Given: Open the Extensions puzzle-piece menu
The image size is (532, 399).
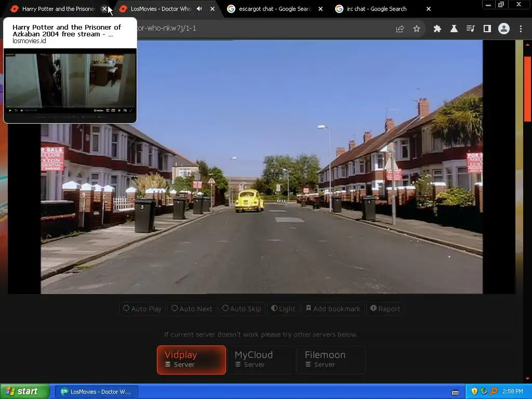Looking at the screenshot, I should coord(437,29).
